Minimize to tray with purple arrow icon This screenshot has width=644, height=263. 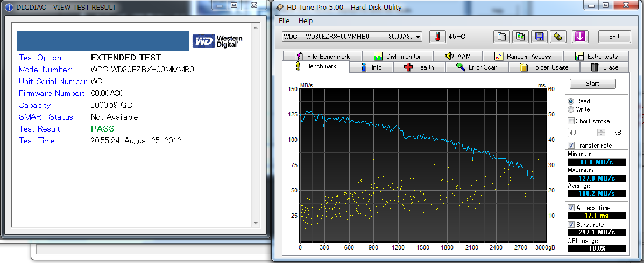click(581, 37)
